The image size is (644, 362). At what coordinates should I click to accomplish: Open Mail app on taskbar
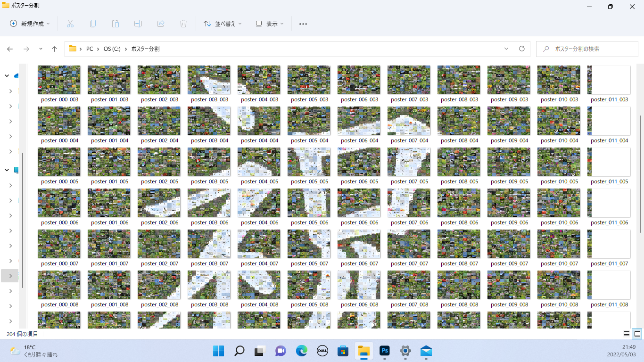click(x=426, y=351)
